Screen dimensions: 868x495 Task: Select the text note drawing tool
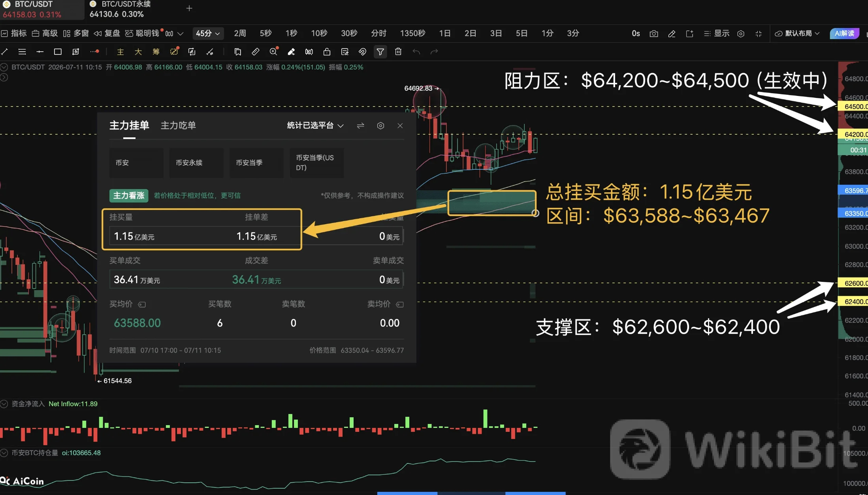click(x=75, y=52)
